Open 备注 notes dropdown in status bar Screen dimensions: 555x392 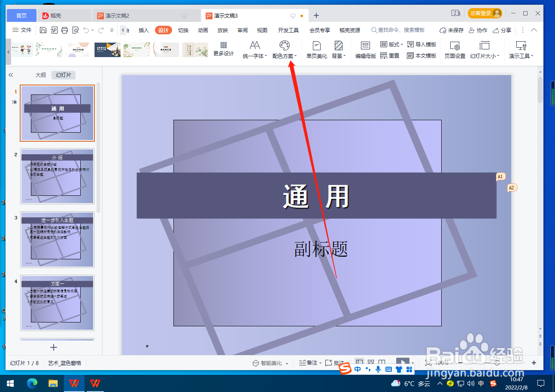[x=310, y=363]
